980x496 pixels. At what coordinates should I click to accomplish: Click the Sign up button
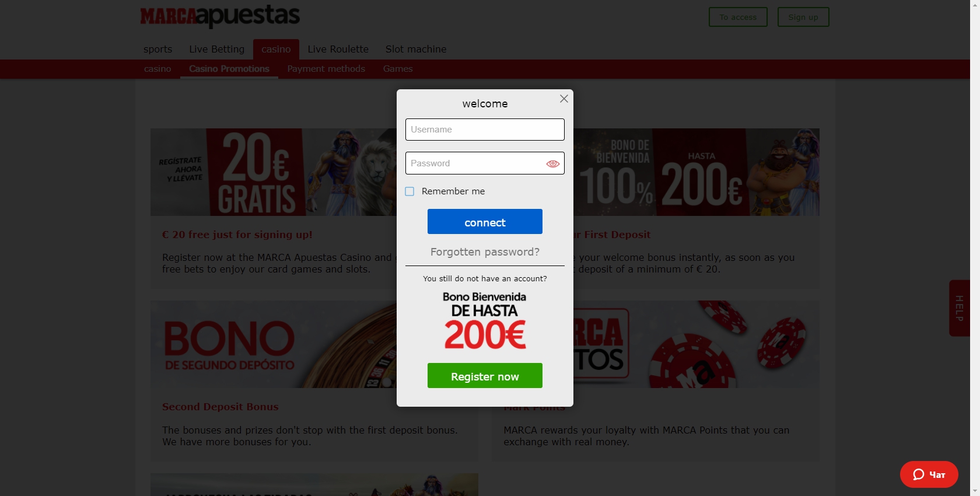tap(803, 17)
